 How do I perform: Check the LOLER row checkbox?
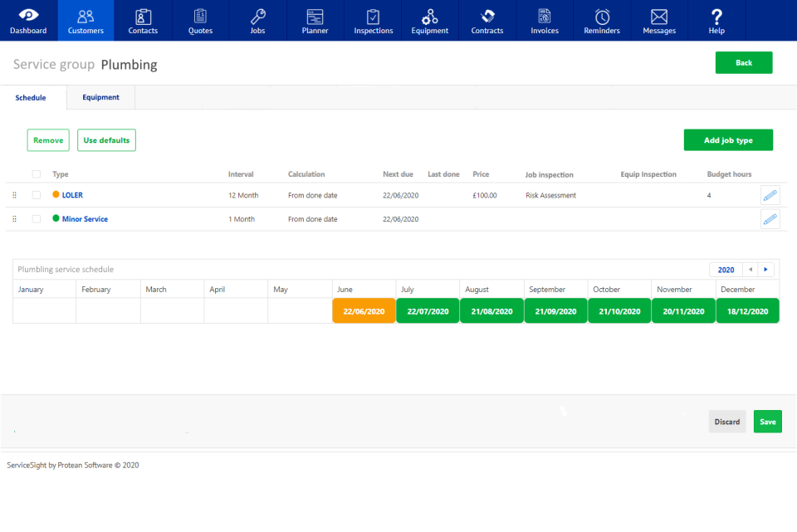click(37, 195)
